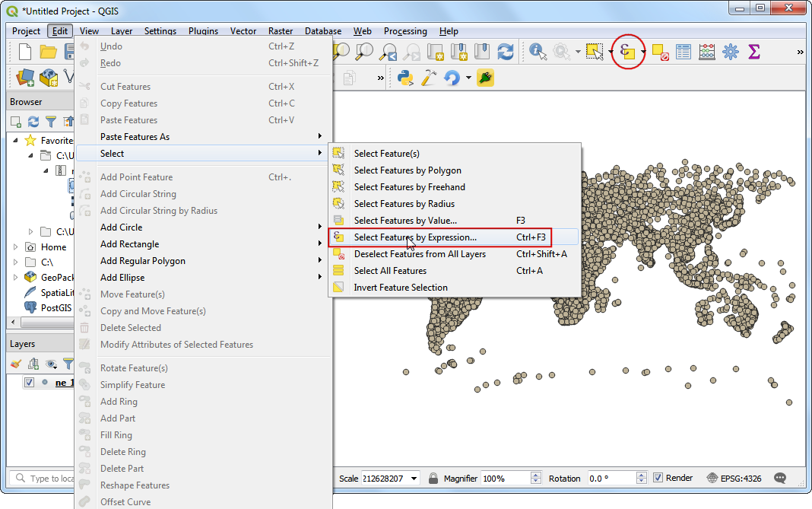Image resolution: width=812 pixels, height=509 pixels.
Task: Toggle the Render checkbox in status bar
Action: 658,478
